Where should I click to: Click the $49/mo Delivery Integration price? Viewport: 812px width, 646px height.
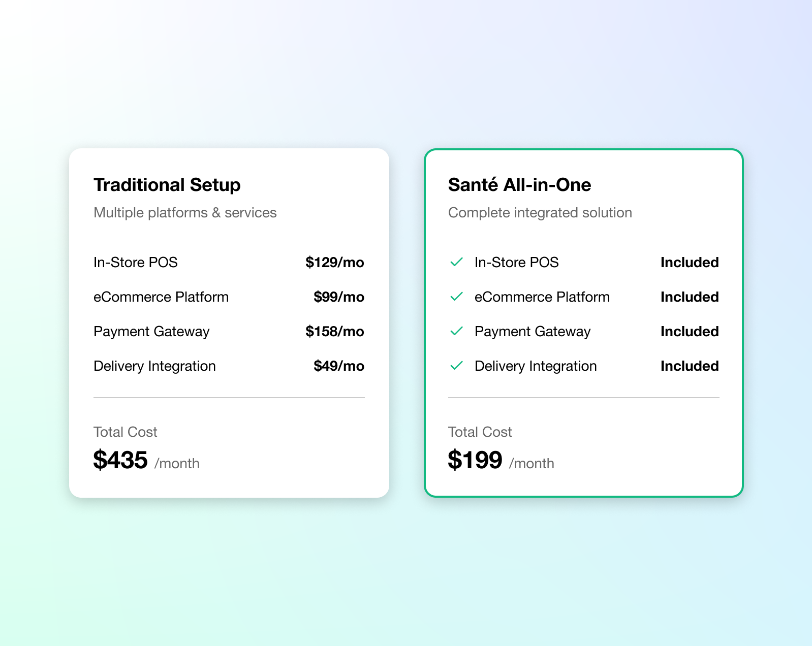(x=338, y=366)
